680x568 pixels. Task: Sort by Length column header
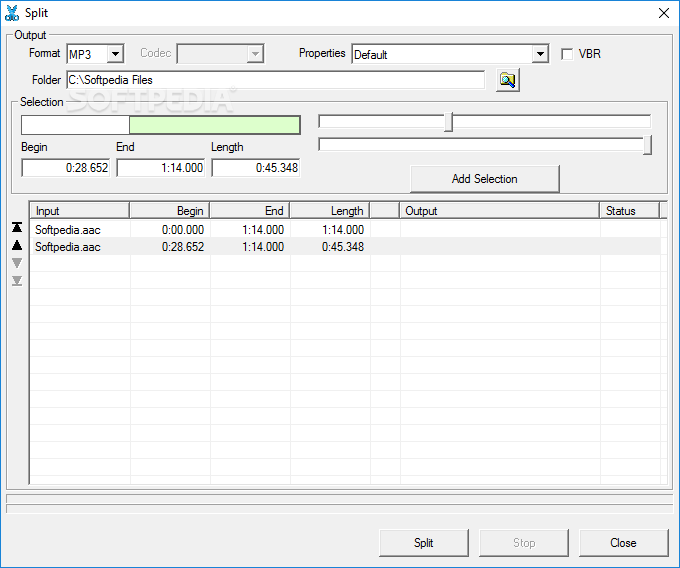pos(330,211)
